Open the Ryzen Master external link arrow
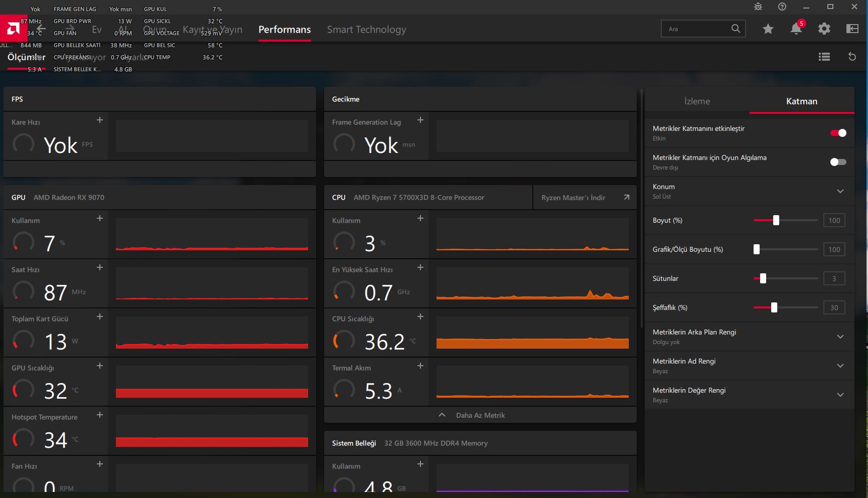This screenshot has height=498, width=868. (626, 197)
